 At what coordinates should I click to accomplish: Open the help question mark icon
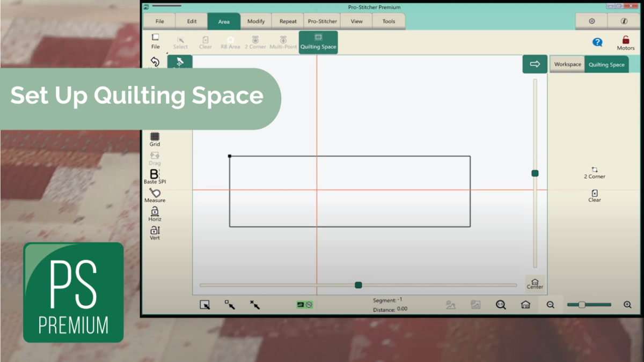pos(597,43)
